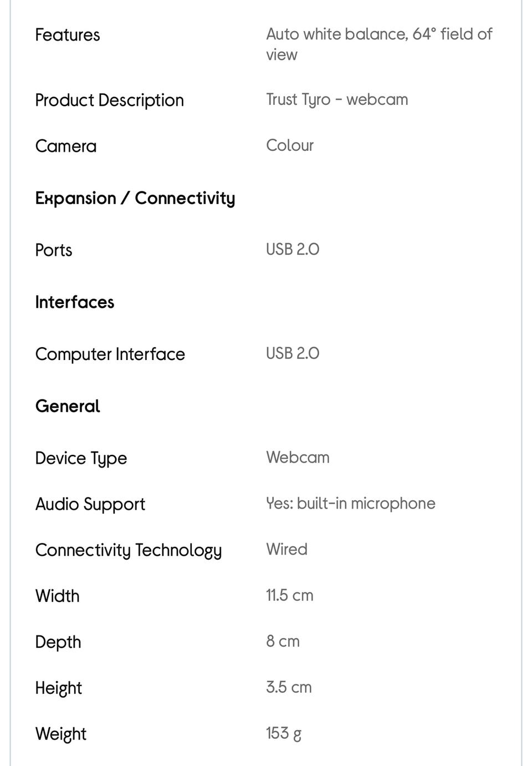532x766 pixels.
Task: Click the Device Type label
Action: point(81,458)
